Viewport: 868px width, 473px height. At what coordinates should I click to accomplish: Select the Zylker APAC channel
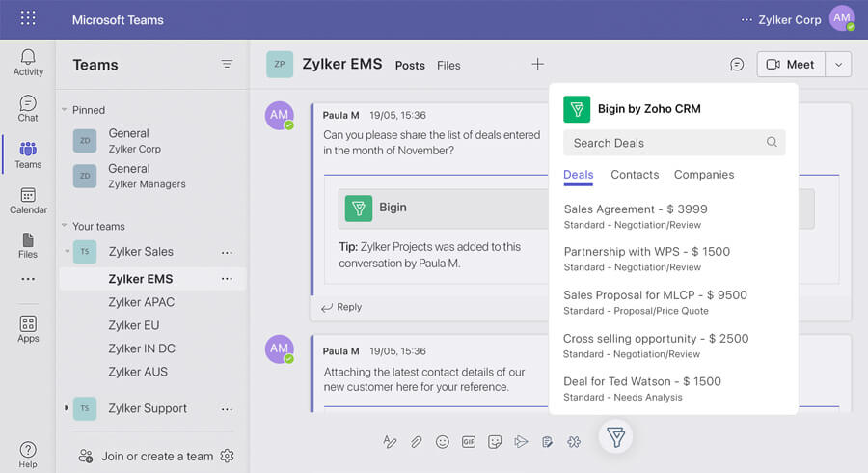[x=141, y=302]
